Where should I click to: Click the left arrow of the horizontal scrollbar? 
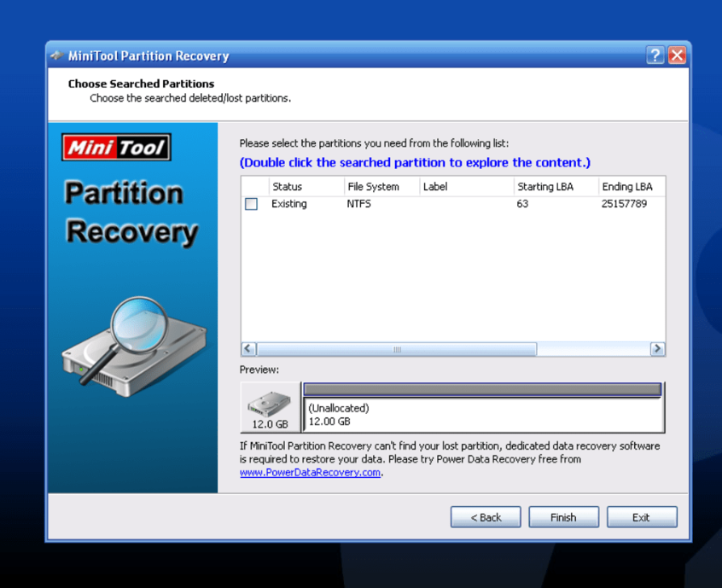pos(248,349)
